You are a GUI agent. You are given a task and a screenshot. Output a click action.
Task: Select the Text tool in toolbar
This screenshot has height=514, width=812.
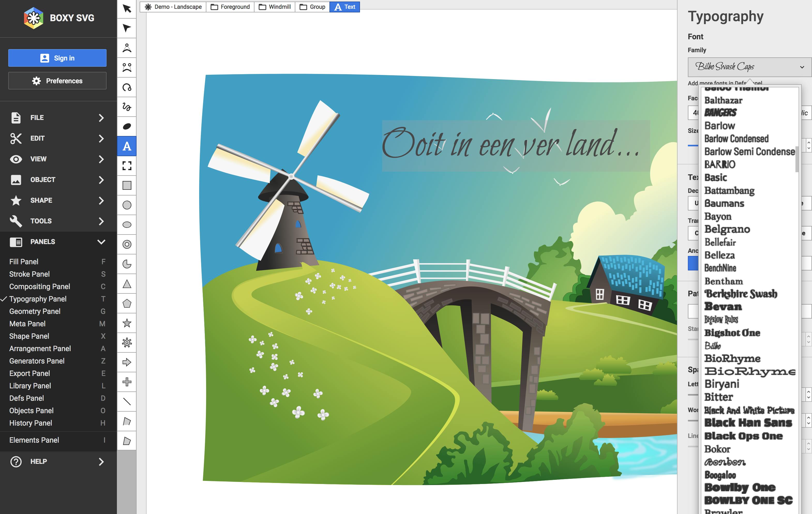coord(126,146)
